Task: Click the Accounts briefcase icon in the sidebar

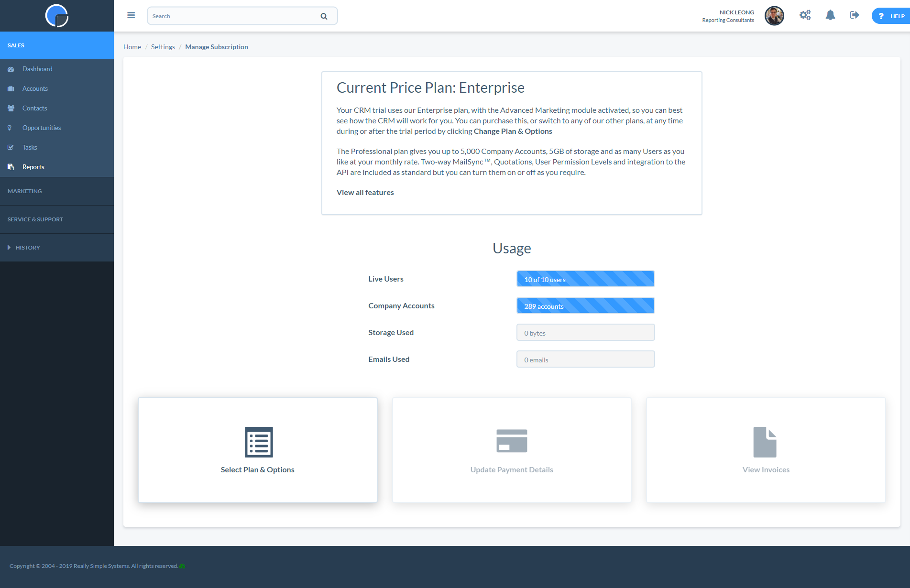Action: coord(11,89)
